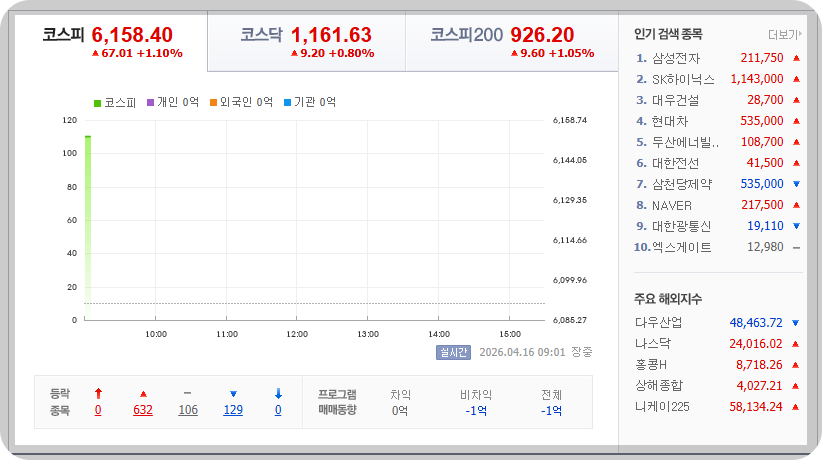Click the up arrow icon beside 상해종합
Screen dimensions: 822x460
[795, 386]
